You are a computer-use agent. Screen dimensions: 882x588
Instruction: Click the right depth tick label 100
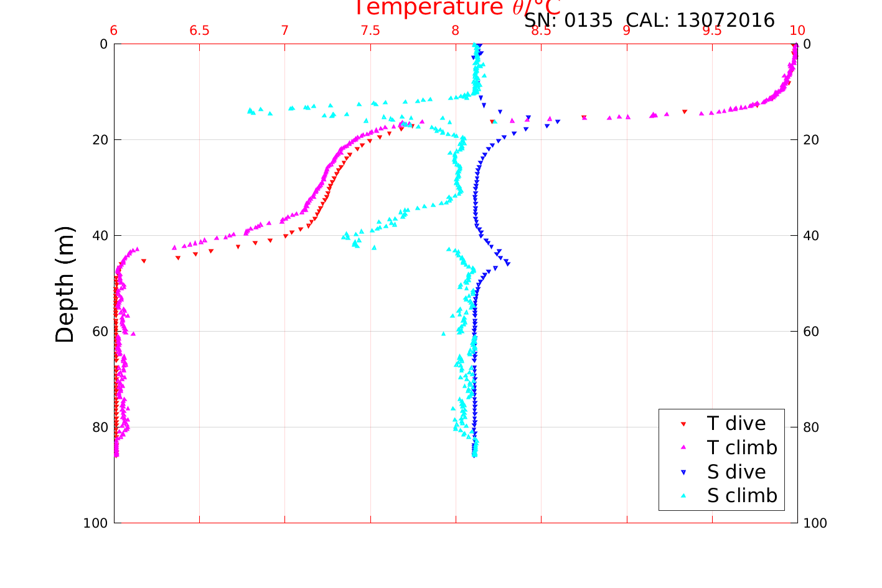[x=815, y=523]
